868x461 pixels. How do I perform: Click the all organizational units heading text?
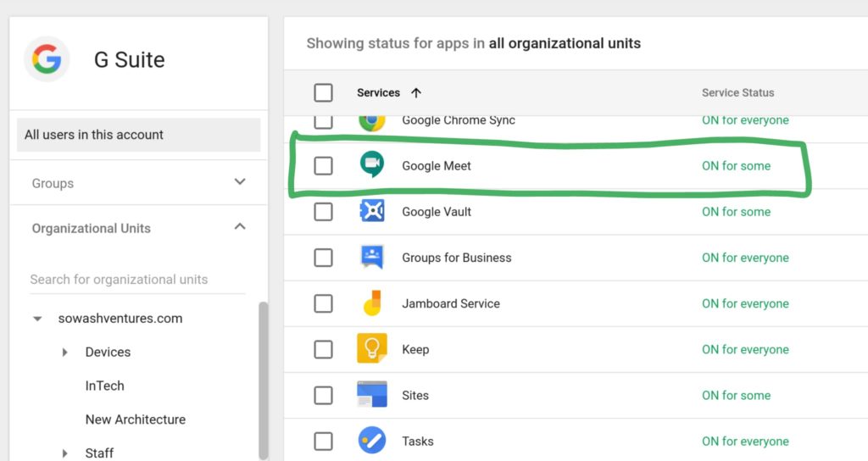565,43
